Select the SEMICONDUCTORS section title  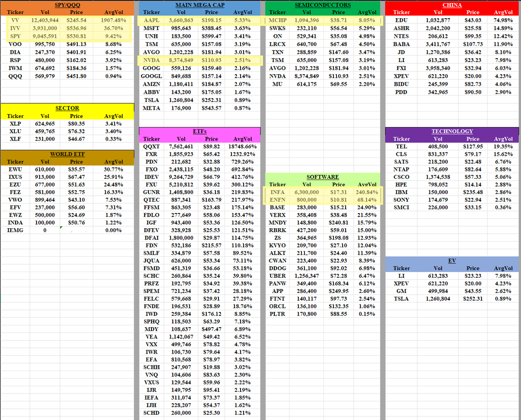tap(323, 5)
